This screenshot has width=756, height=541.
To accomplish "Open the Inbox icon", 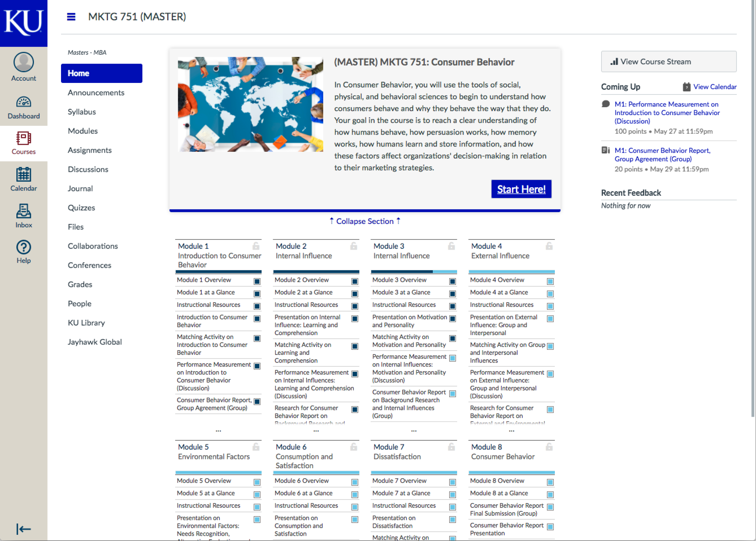I will [x=23, y=211].
